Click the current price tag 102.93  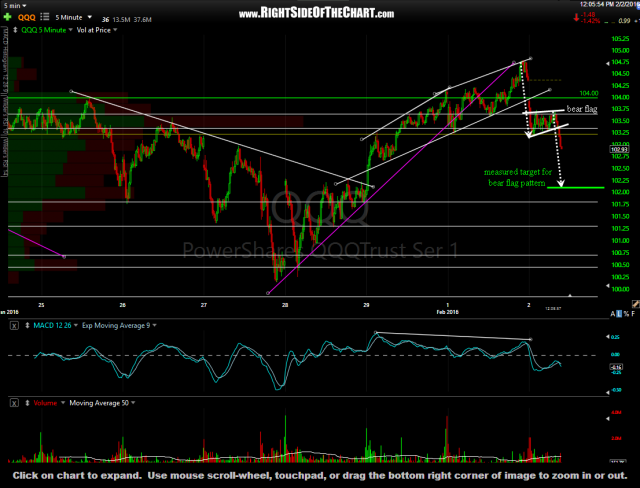click(618, 150)
